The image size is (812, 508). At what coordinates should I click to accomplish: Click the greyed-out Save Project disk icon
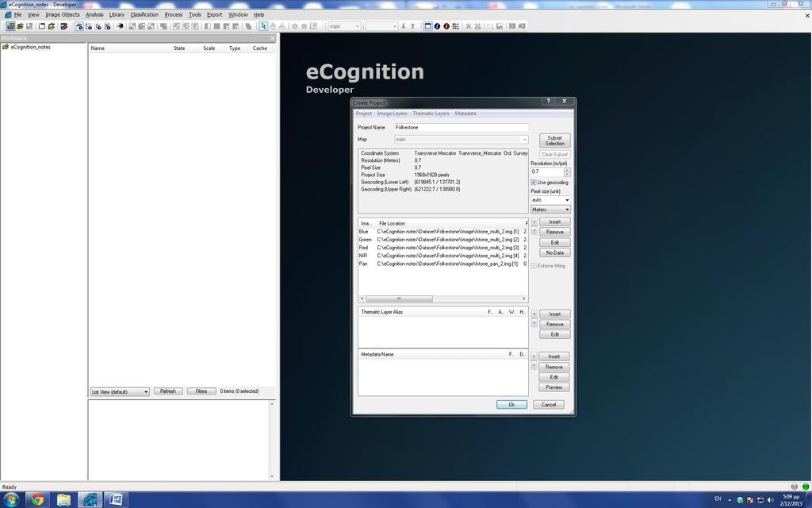click(29, 26)
